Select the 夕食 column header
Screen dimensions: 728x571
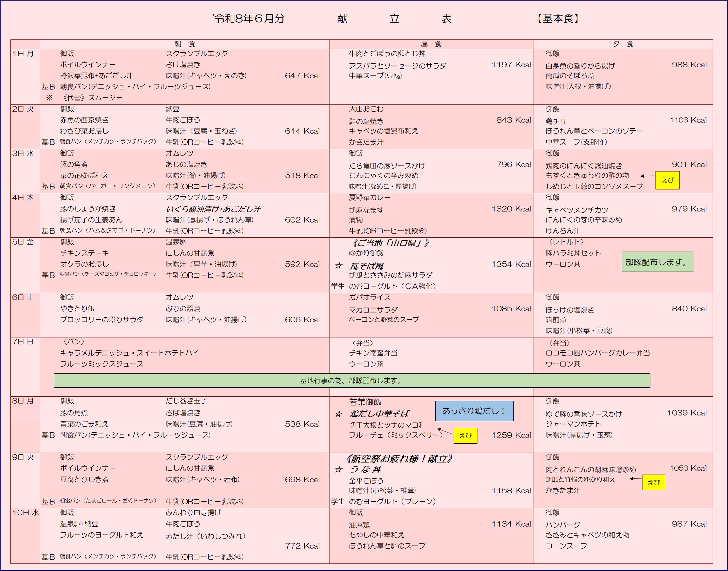[623, 44]
